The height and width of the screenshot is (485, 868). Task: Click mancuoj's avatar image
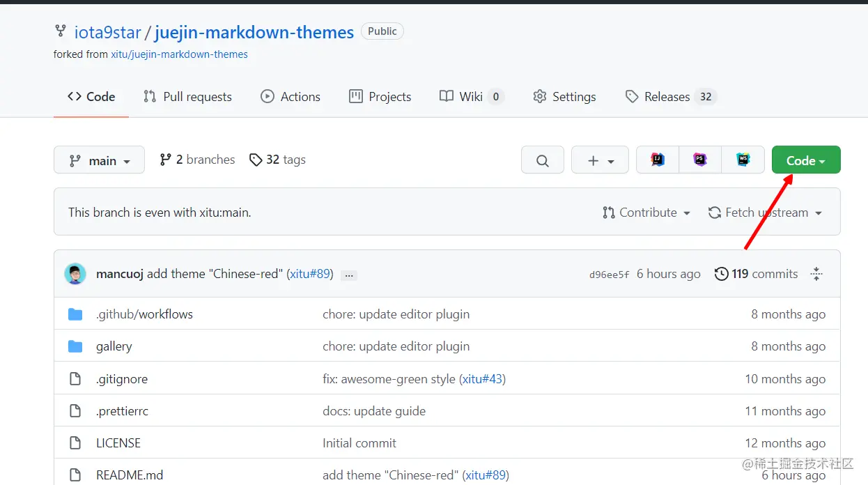(75, 274)
